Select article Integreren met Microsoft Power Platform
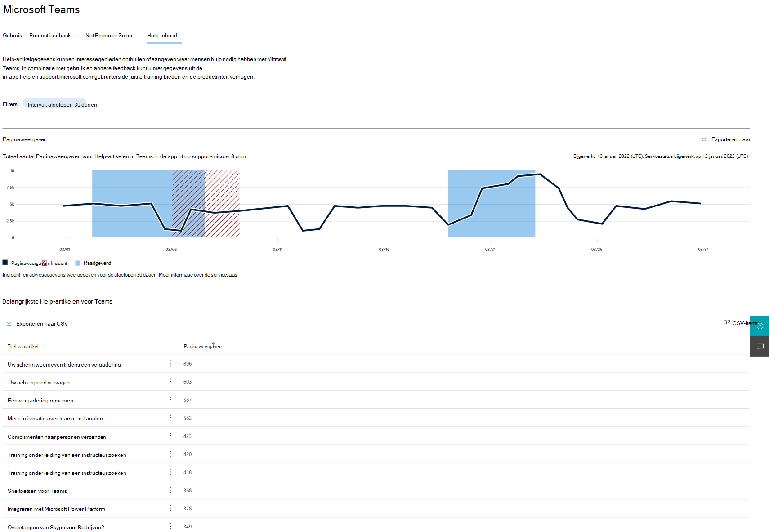This screenshot has width=769, height=532. click(56, 509)
